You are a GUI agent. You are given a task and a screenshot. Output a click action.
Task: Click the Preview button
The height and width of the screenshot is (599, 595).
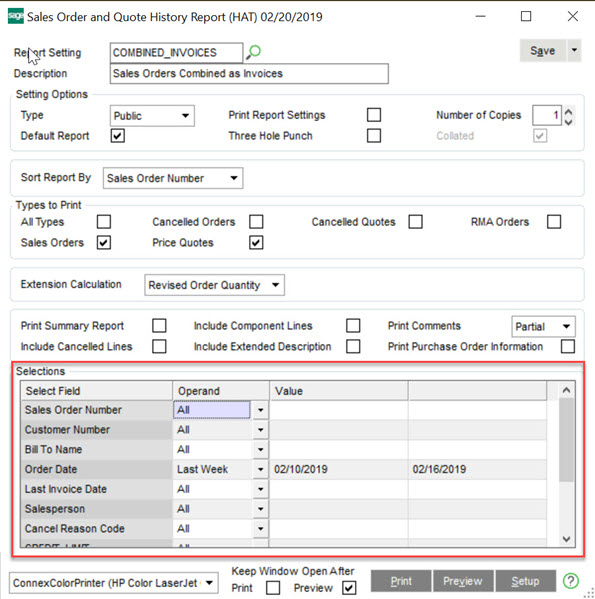pyautogui.click(x=463, y=581)
